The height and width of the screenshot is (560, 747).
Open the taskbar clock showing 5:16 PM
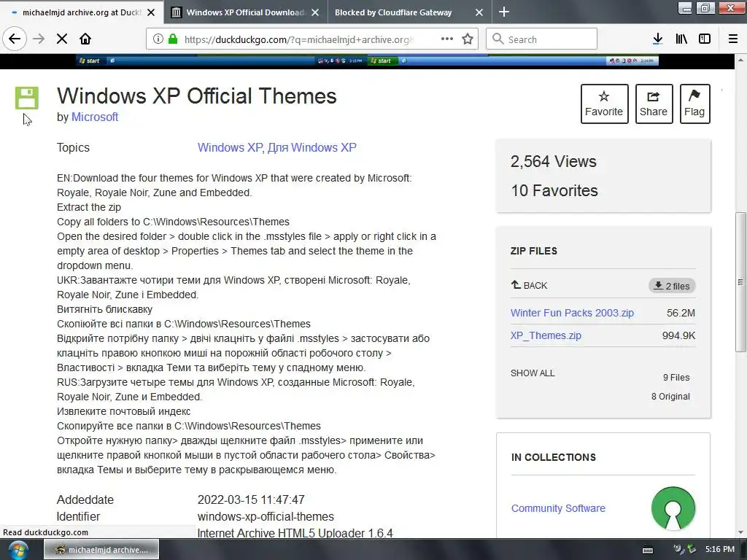(x=720, y=549)
